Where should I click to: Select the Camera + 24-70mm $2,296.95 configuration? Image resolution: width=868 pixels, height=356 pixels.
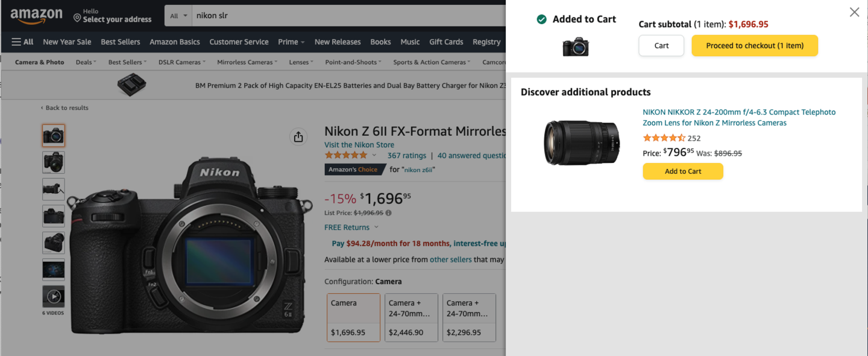(469, 317)
